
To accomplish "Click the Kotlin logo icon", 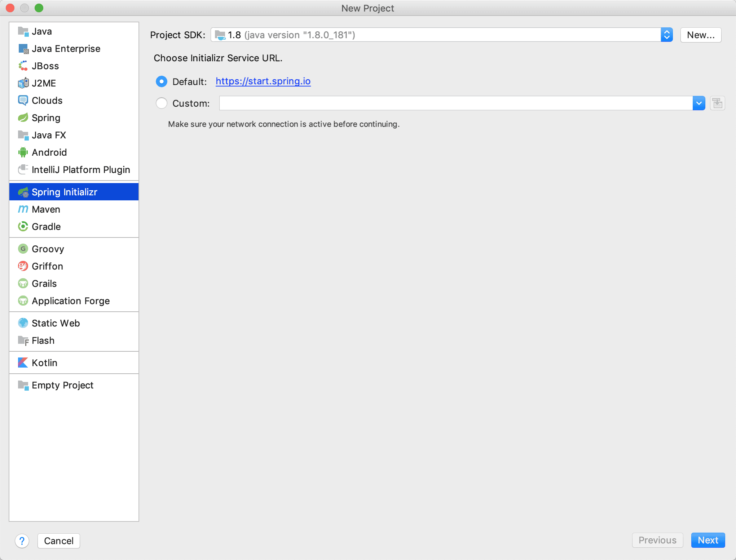I will 23,363.
